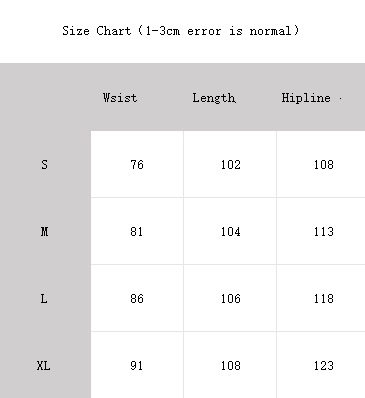
Task: Select hipline value 123 for size XL
Action: coord(324,366)
